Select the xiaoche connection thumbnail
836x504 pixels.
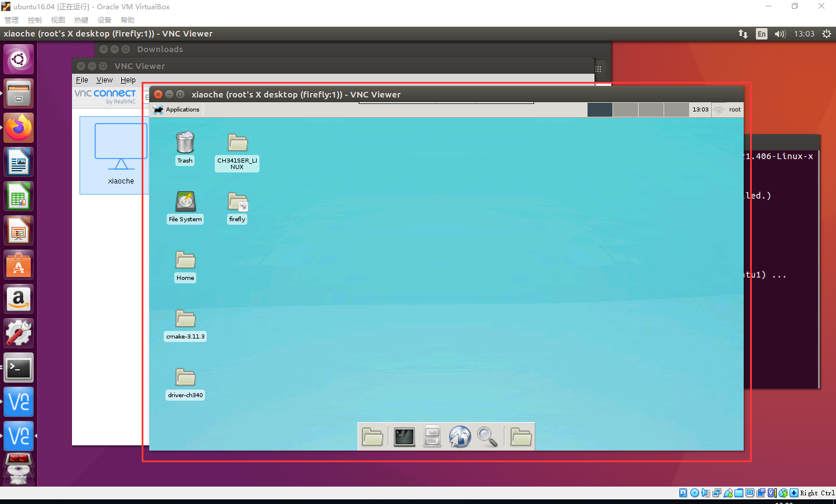(120, 155)
